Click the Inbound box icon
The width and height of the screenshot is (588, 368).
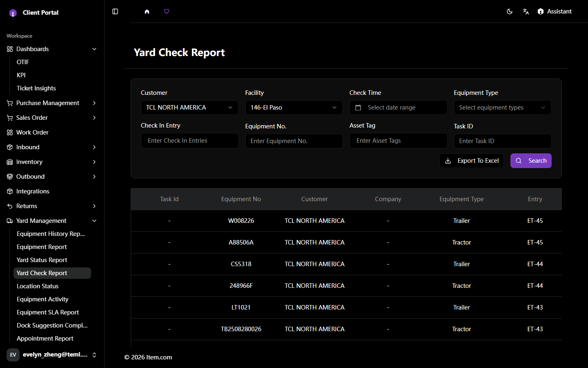point(10,147)
